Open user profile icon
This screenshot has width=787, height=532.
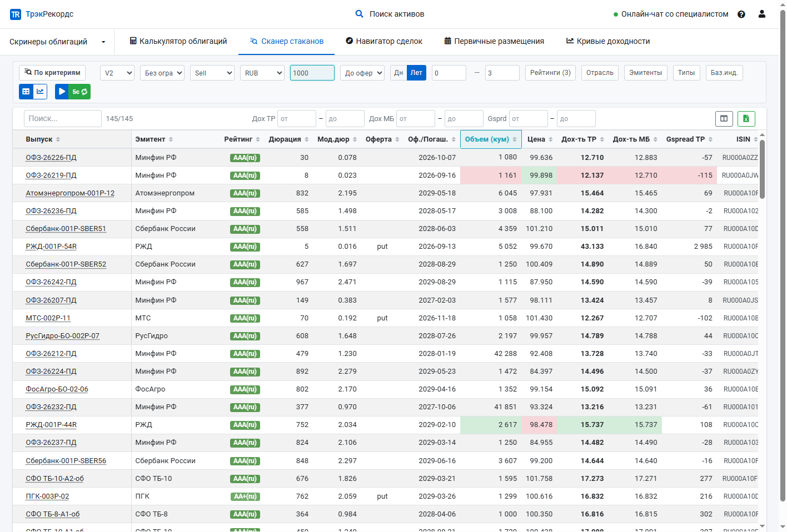pos(762,14)
